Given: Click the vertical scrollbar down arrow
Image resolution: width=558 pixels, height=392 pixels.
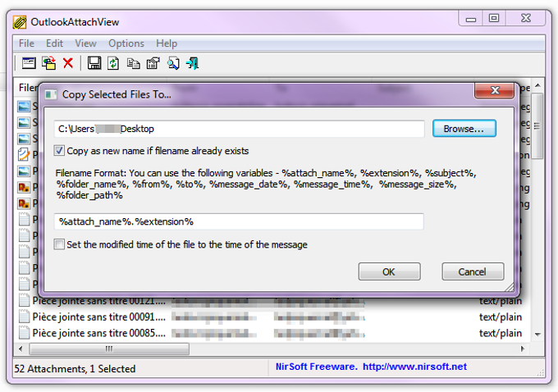Looking at the screenshot, I should (x=537, y=335).
